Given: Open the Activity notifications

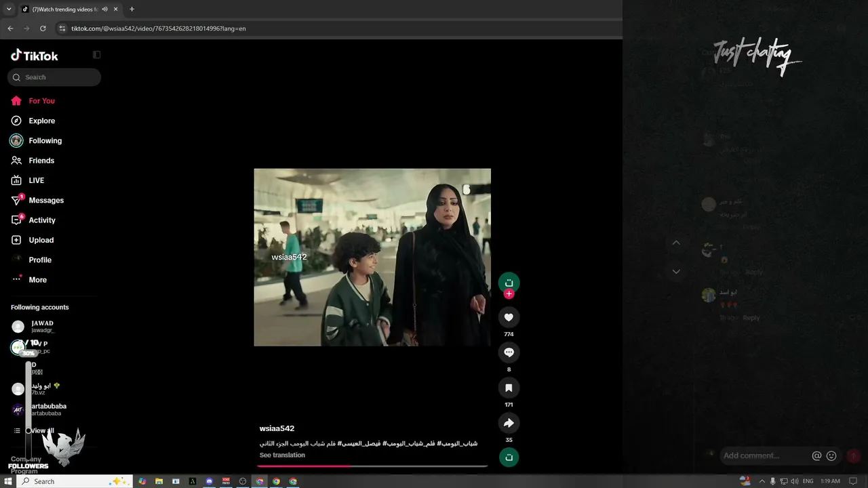Looking at the screenshot, I should [x=33, y=220].
